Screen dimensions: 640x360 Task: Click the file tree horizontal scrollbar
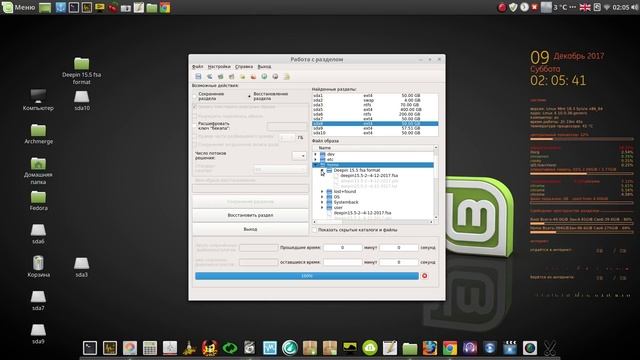(x=373, y=222)
